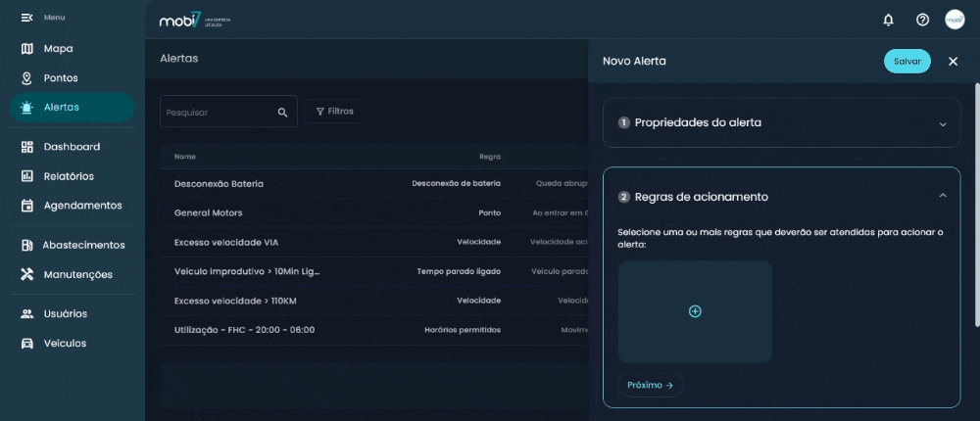Viewport: 980px width, 421px height.
Task: Click the plus icon to add a rule
Action: (695, 311)
